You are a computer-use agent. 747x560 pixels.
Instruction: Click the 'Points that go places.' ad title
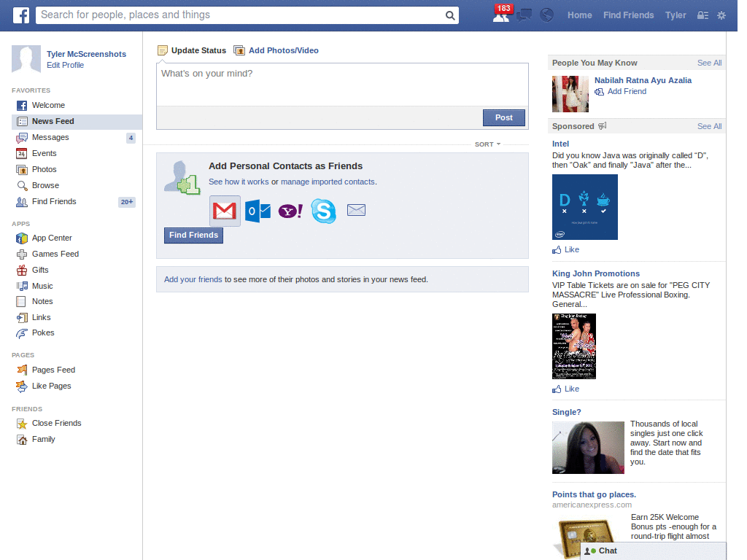point(594,495)
